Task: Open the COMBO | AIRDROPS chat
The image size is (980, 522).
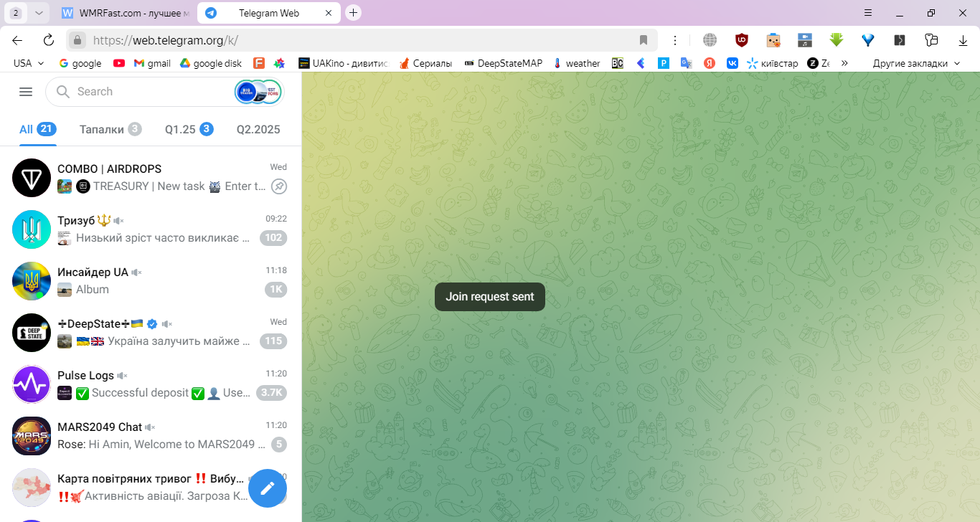Action: (x=150, y=177)
